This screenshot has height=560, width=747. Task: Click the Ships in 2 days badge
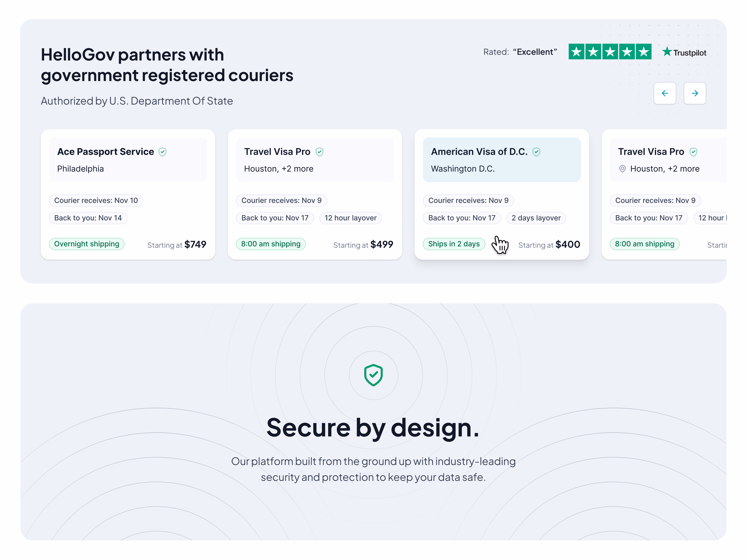(454, 244)
